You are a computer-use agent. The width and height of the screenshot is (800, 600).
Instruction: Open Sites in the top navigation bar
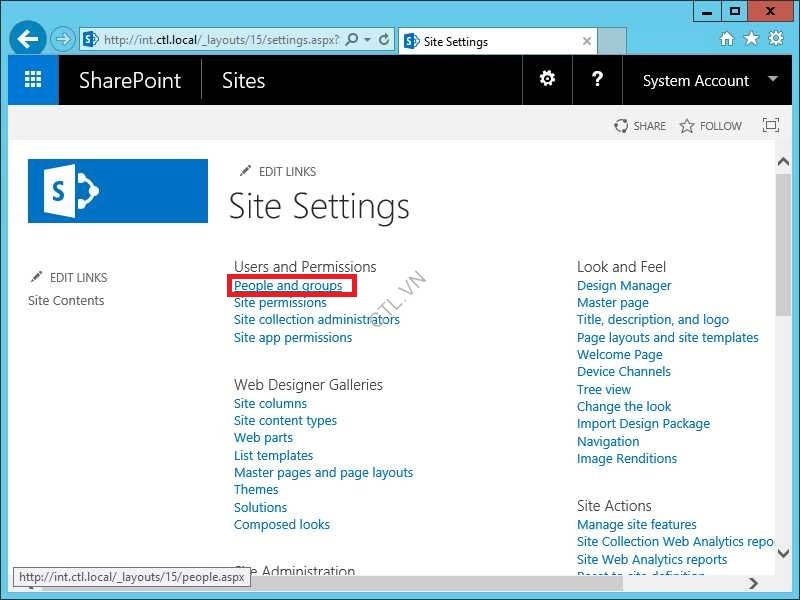[x=243, y=81]
